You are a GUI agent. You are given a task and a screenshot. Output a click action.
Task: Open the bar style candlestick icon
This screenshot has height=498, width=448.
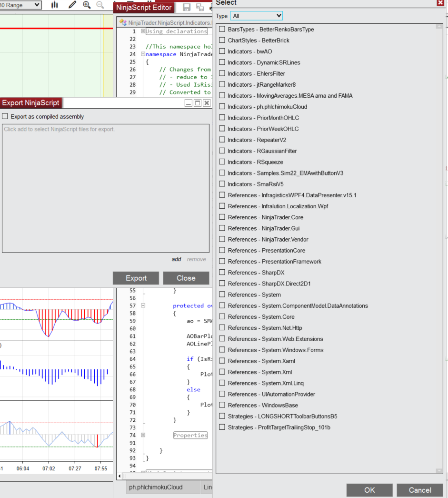[55, 4]
